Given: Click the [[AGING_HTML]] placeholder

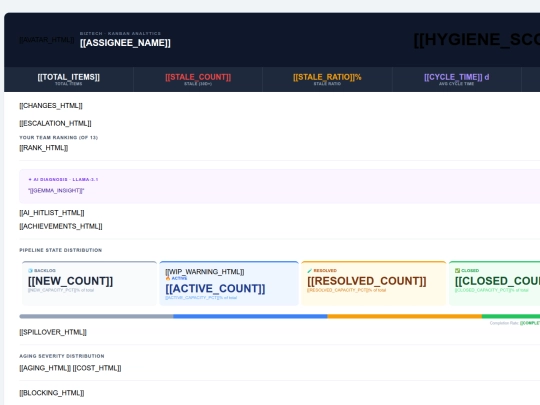Looking at the screenshot, I should click(45, 368).
